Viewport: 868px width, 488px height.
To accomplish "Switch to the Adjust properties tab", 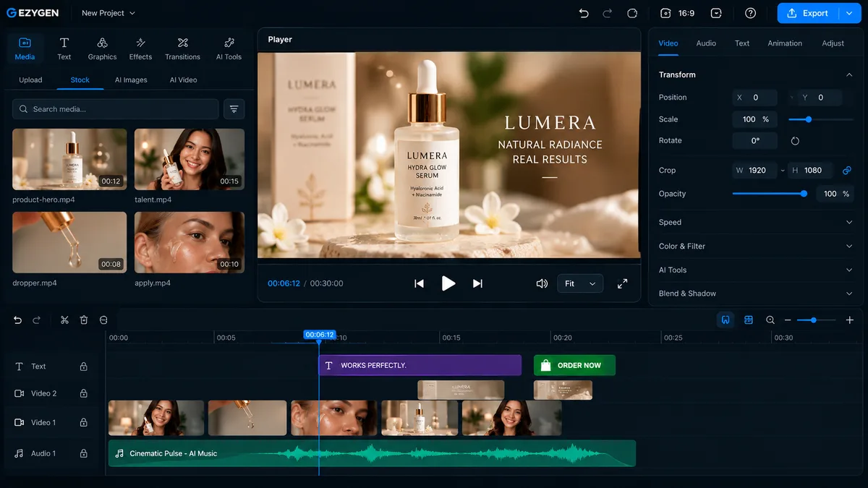I will click(833, 43).
